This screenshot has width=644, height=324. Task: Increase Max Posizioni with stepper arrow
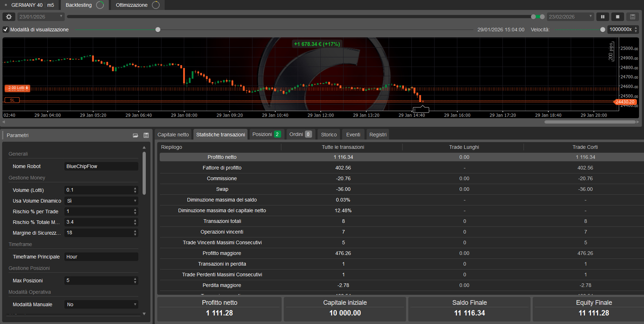coord(135,279)
